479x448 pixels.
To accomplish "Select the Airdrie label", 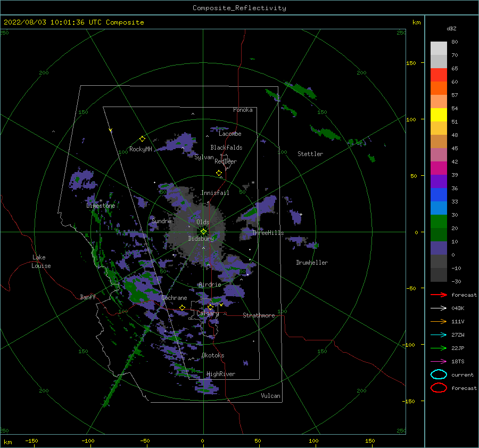I will [x=210, y=284].
